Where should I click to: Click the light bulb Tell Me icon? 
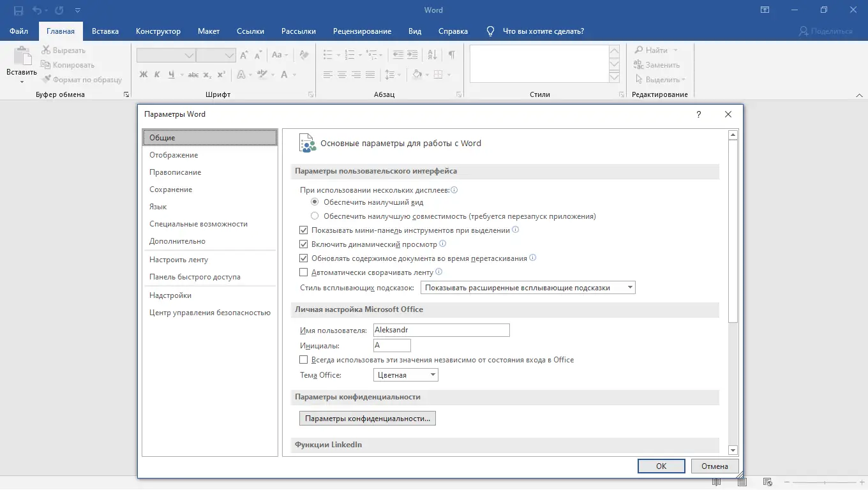(491, 31)
